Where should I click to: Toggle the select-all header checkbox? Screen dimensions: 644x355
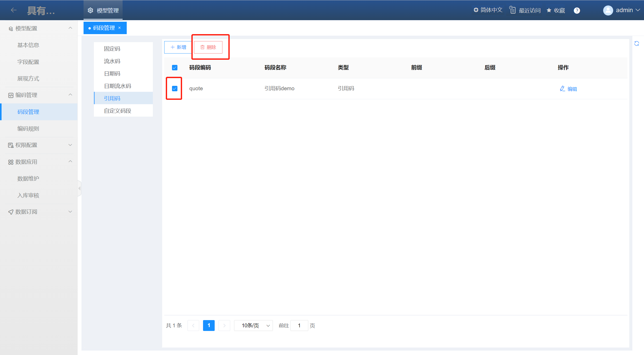click(175, 68)
